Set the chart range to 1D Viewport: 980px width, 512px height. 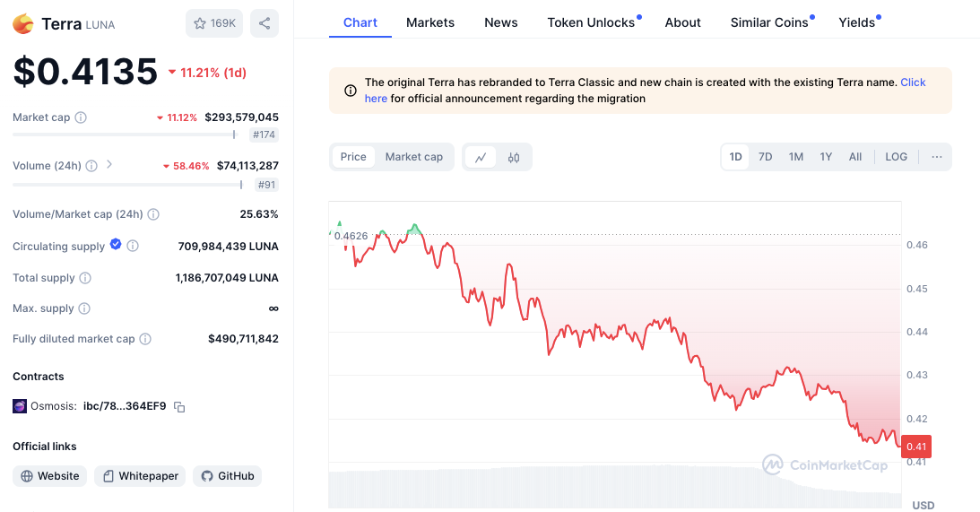735,157
